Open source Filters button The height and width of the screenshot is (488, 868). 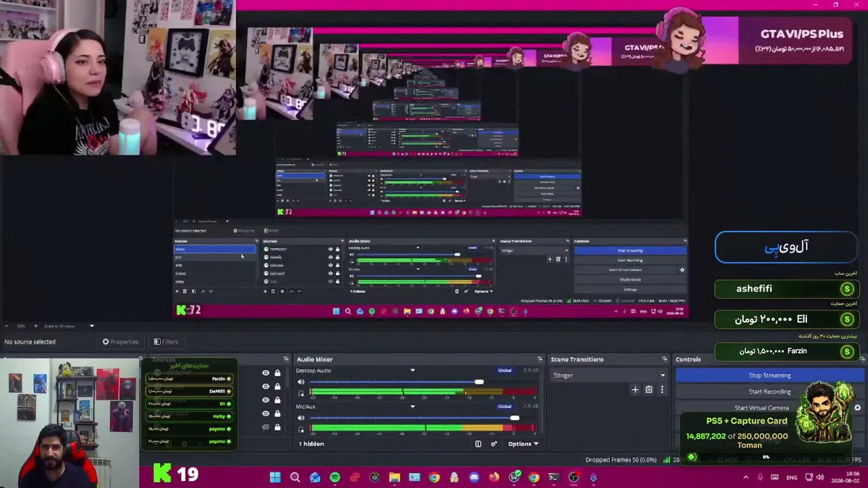[x=165, y=342]
